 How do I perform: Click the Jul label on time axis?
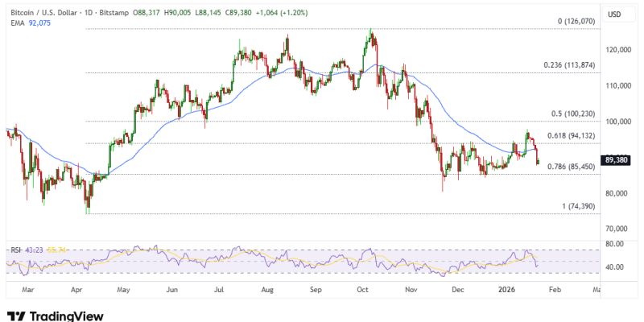pos(219,287)
